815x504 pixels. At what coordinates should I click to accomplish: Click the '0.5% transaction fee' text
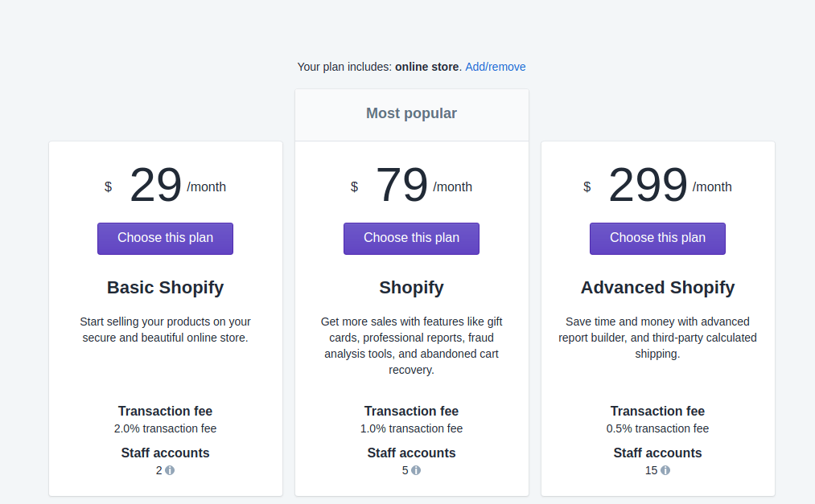coord(657,428)
